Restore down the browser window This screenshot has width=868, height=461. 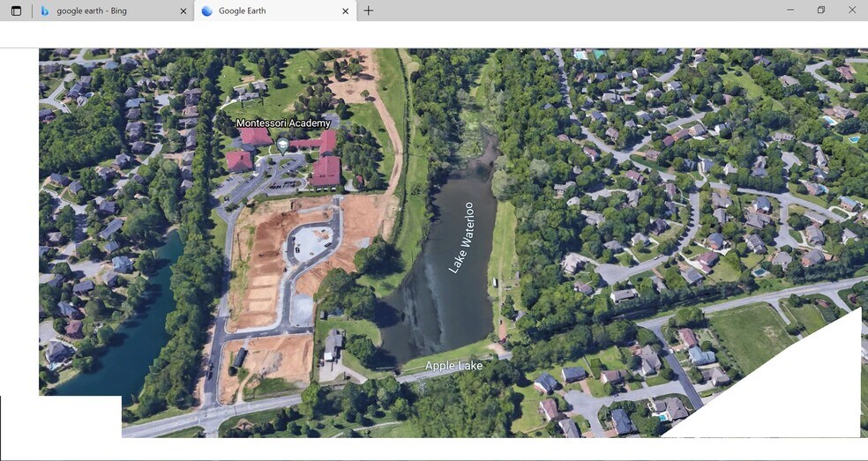pos(820,10)
